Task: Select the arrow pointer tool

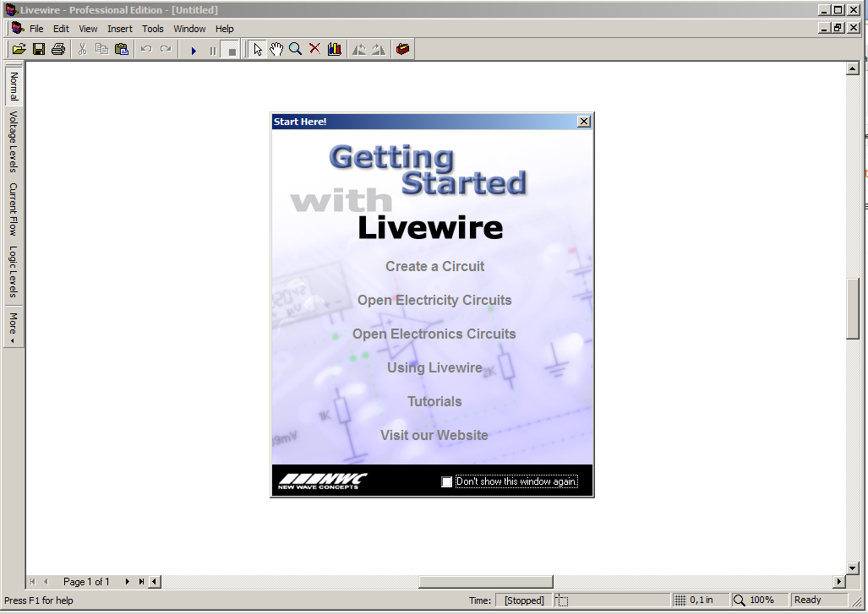Action: (258, 49)
